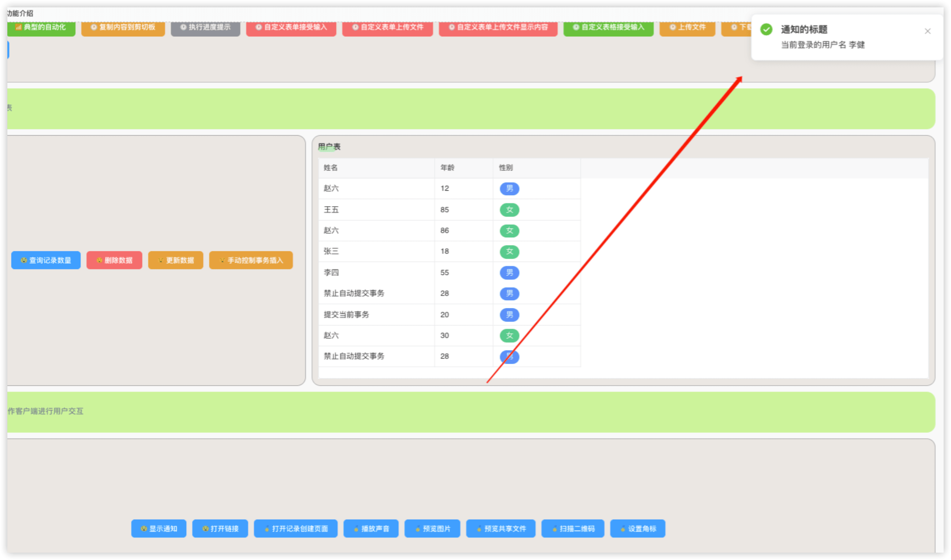Click the 预览共享文件 button
This screenshot has height=560, width=951.
click(501, 528)
